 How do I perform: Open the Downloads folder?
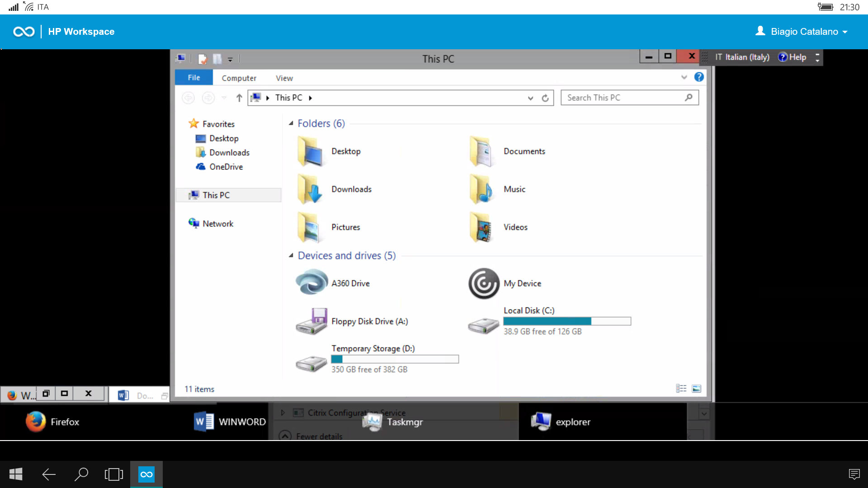351,189
